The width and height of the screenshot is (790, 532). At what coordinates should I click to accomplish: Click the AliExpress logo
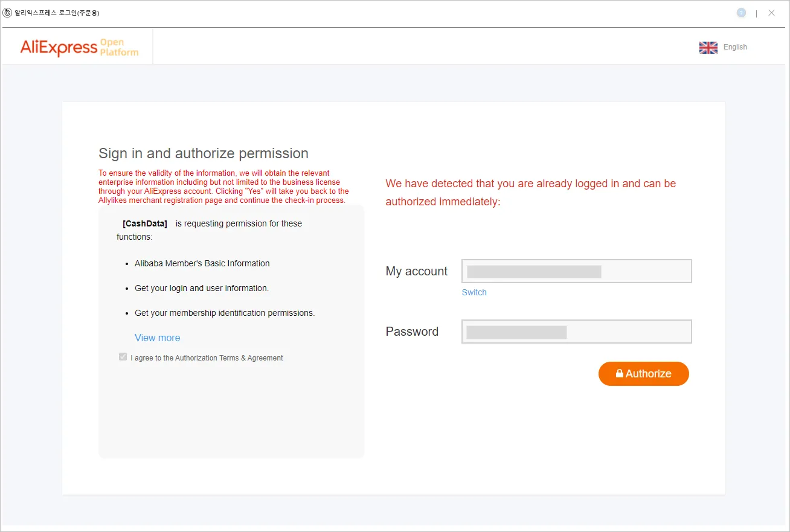59,47
